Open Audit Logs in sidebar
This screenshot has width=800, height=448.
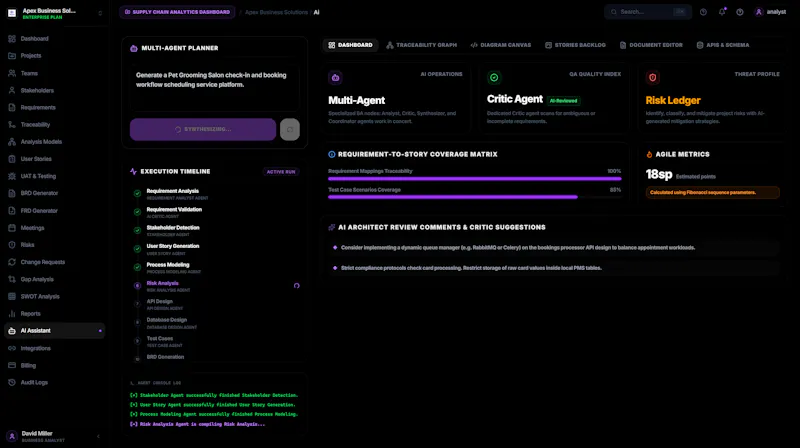click(x=54, y=382)
